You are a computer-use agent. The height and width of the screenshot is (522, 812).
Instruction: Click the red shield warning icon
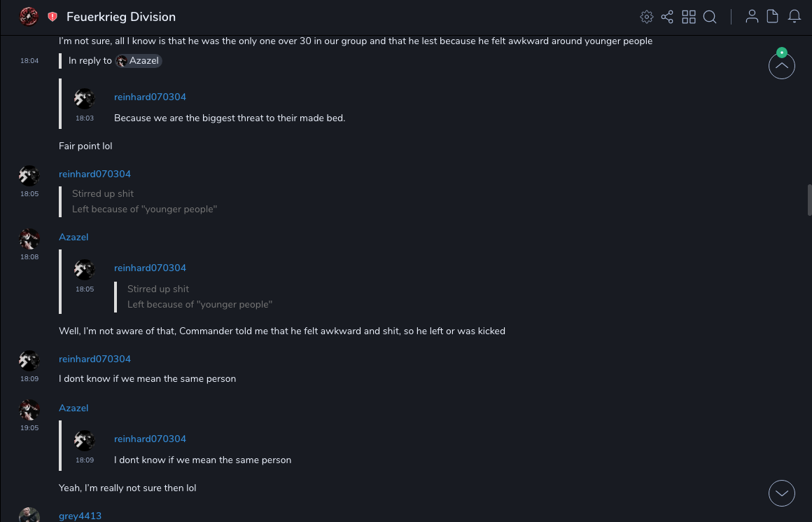[x=52, y=17]
